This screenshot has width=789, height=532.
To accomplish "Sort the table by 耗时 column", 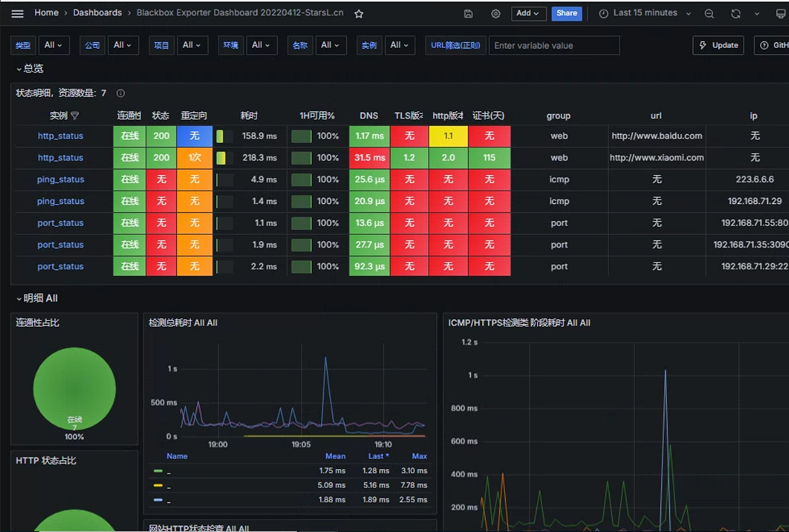I will coord(249,116).
